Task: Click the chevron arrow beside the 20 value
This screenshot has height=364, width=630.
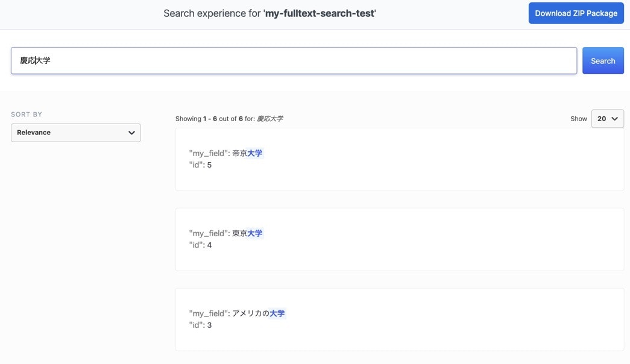Action: pyautogui.click(x=614, y=119)
